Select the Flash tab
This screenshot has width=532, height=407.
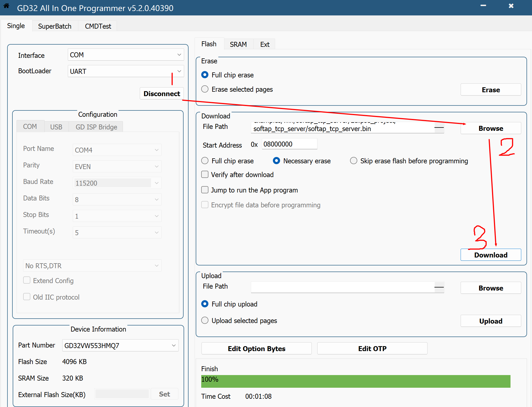(x=209, y=44)
